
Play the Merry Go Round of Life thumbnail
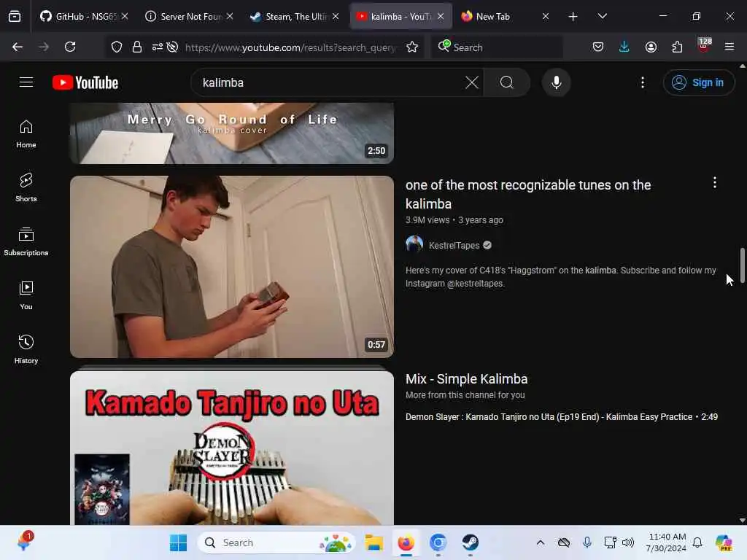point(232,133)
